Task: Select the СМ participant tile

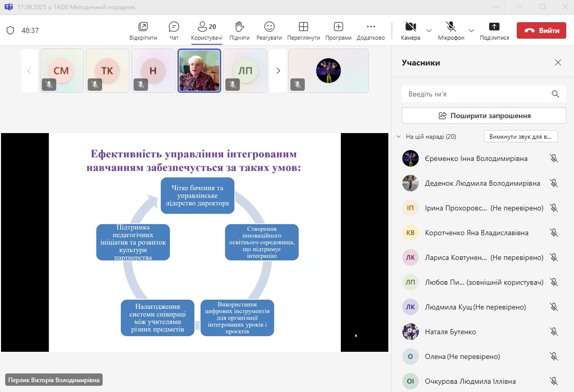Action: click(61, 71)
